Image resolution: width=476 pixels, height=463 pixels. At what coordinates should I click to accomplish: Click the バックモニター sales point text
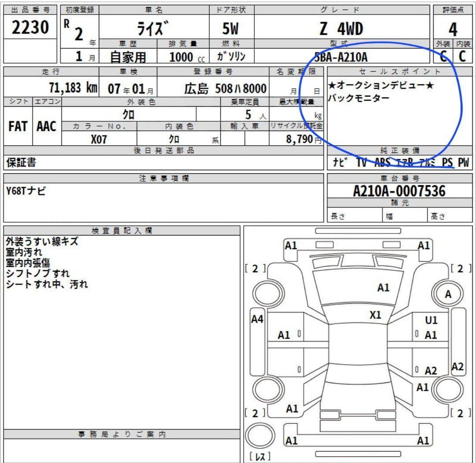[359, 98]
